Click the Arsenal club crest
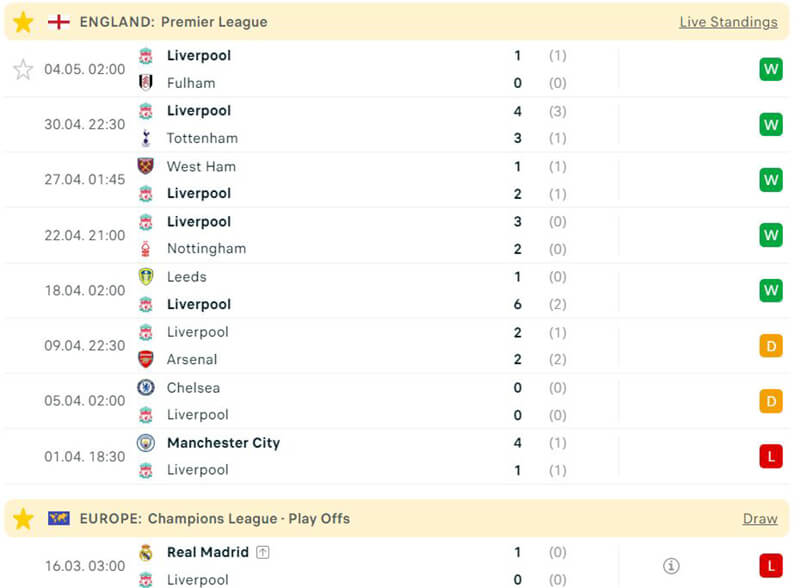 [146, 359]
